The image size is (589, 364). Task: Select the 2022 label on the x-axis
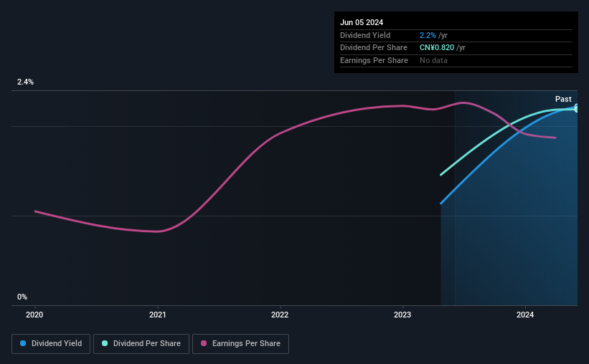click(x=280, y=315)
